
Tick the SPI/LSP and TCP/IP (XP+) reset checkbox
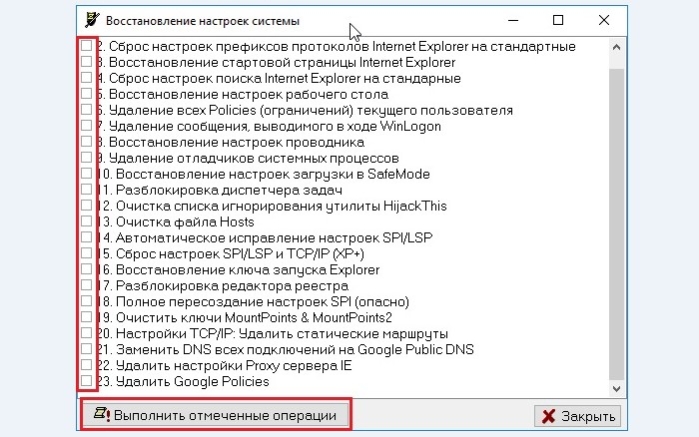coord(86,253)
